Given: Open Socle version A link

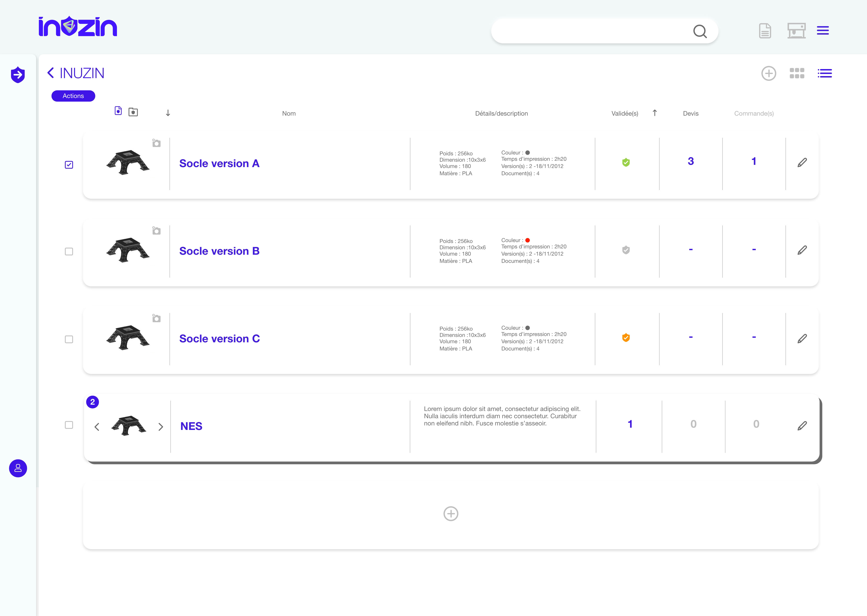Looking at the screenshot, I should point(219,163).
